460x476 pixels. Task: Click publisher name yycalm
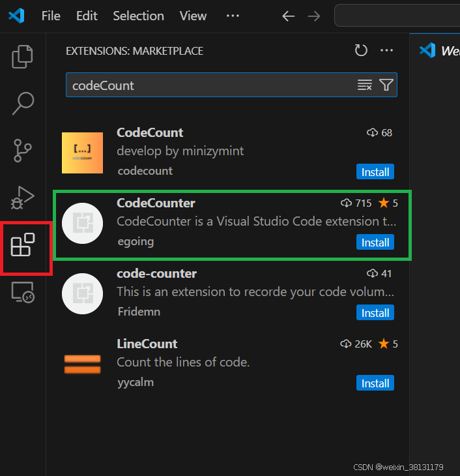136,382
